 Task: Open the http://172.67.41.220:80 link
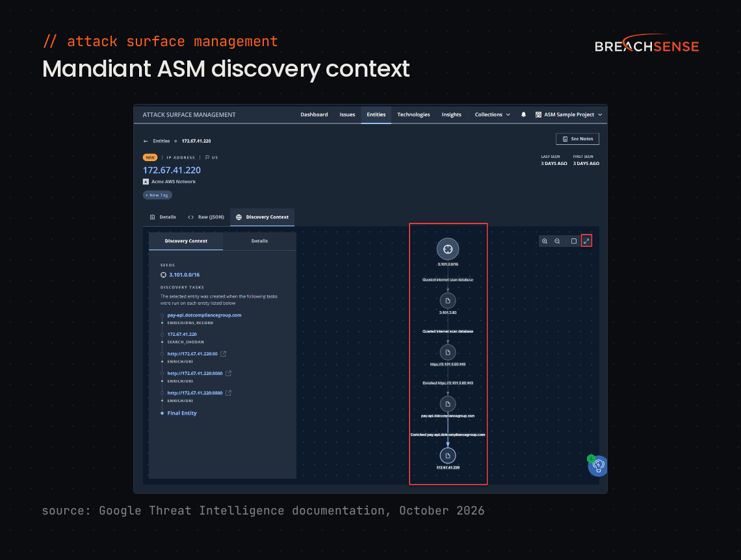click(192, 353)
